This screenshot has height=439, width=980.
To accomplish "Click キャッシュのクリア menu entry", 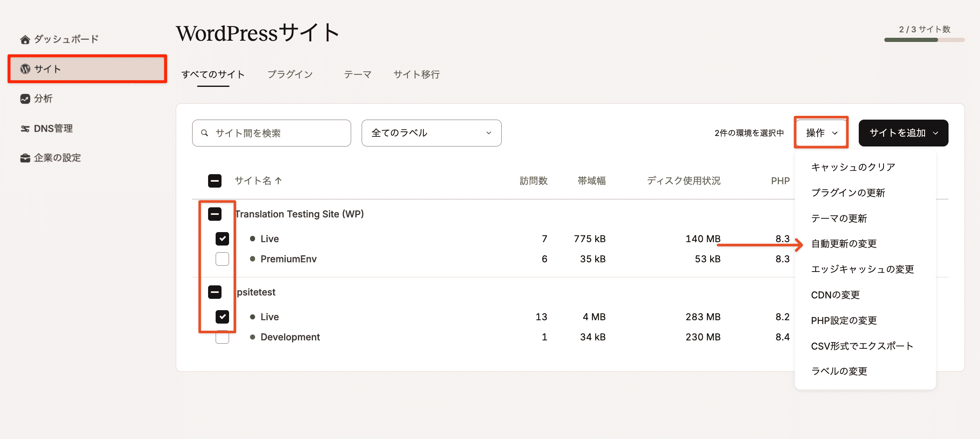I will 852,167.
